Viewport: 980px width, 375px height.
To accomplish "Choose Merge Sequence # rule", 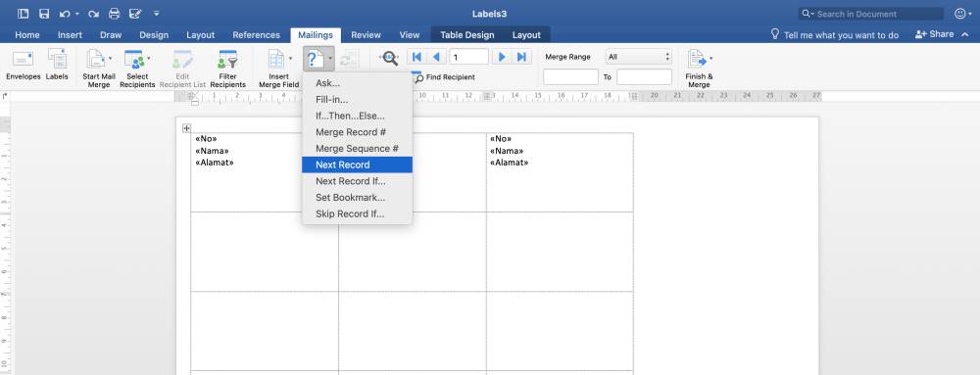I will click(x=357, y=149).
